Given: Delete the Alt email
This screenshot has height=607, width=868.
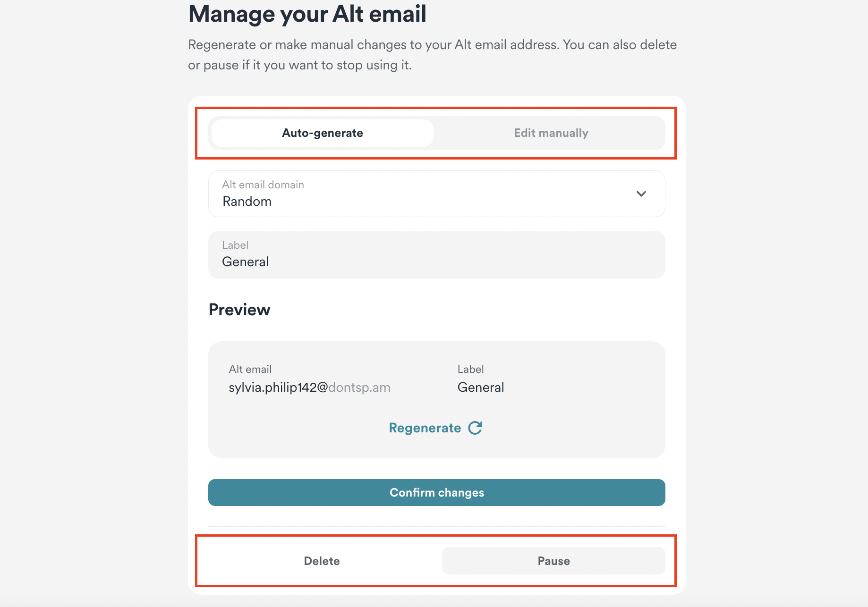Looking at the screenshot, I should 322,561.
